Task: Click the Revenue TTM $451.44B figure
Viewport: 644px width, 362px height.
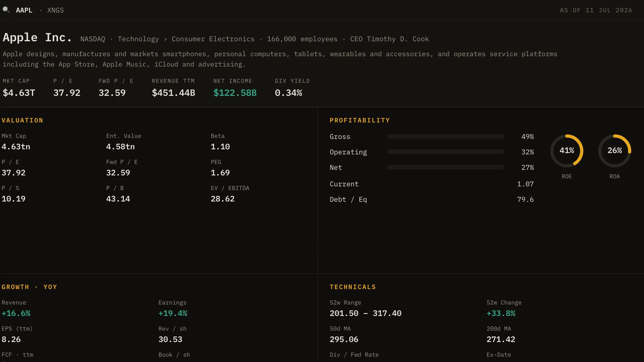Action: click(174, 93)
